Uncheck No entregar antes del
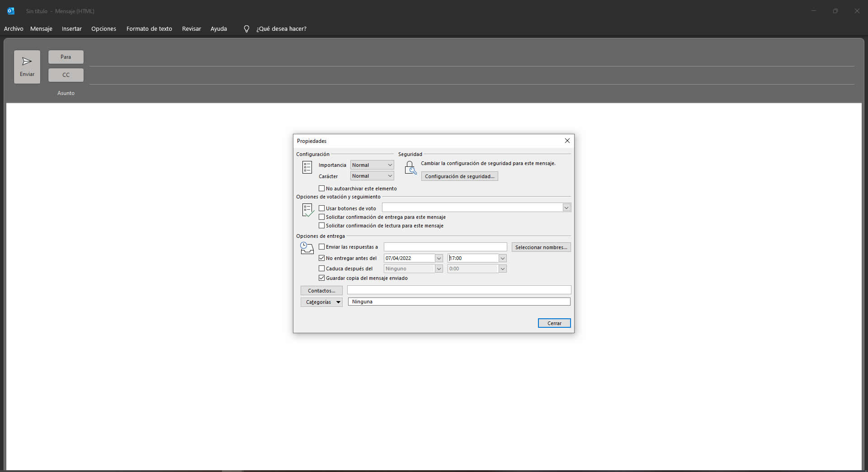Image resolution: width=868 pixels, height=472 pixels. point(322,258)
